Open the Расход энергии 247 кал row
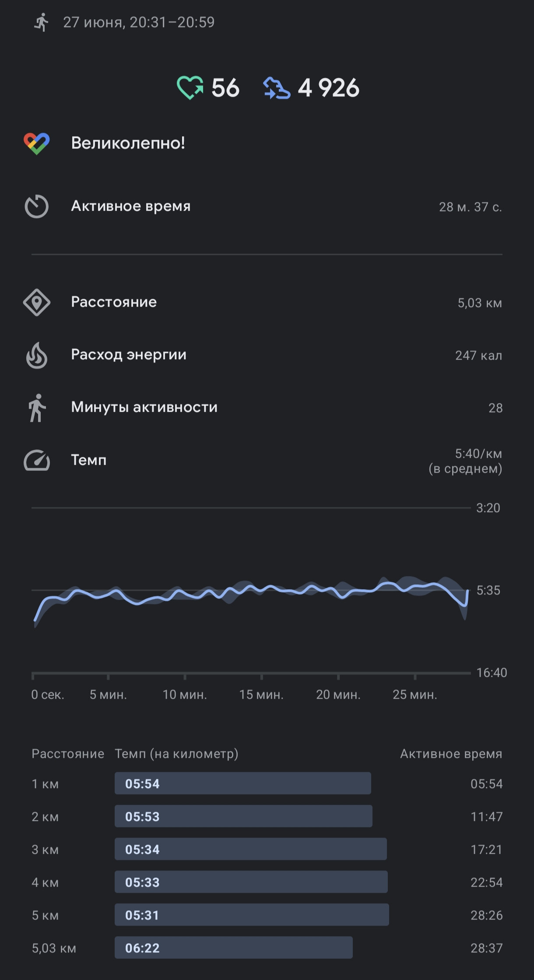 coord(267,355)
